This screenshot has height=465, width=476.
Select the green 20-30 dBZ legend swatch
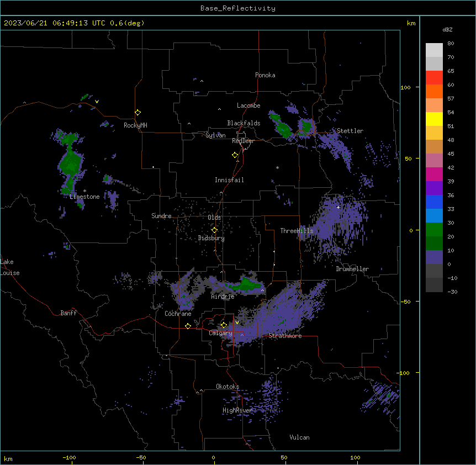tap(434, 230)
